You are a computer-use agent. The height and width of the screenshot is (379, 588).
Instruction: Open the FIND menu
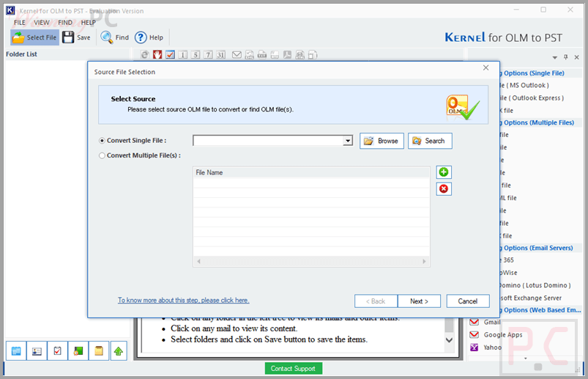[x=65, y=23]
